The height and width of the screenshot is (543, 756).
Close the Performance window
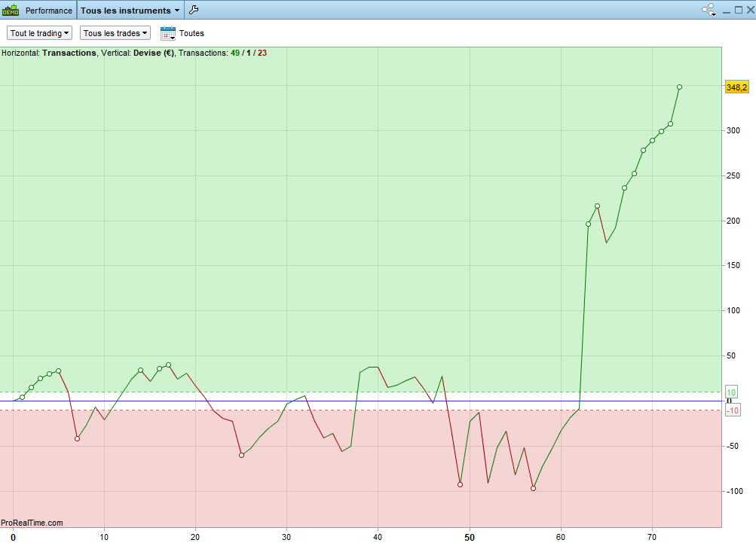750,10
